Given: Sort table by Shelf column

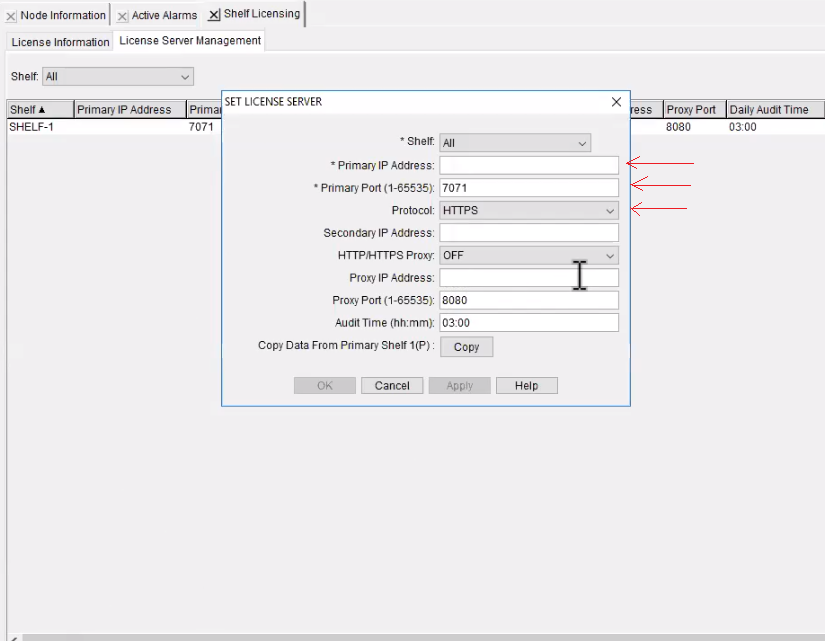Looking at the screenshot, I should [41, 109].
